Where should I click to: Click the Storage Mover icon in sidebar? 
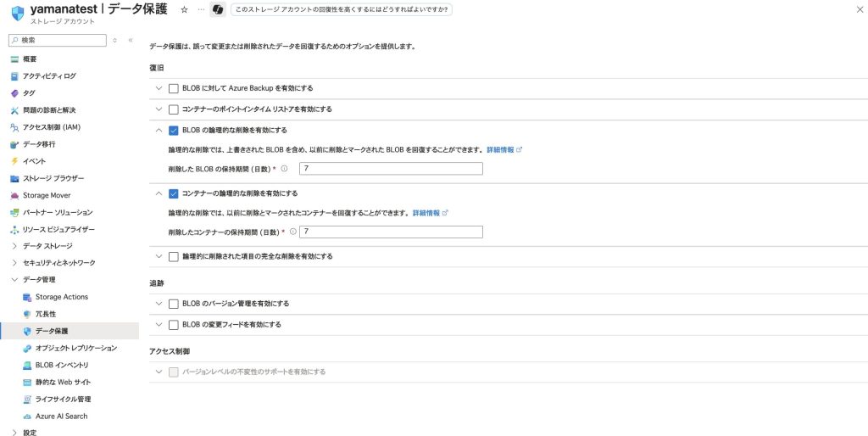[x=14, y=195]
